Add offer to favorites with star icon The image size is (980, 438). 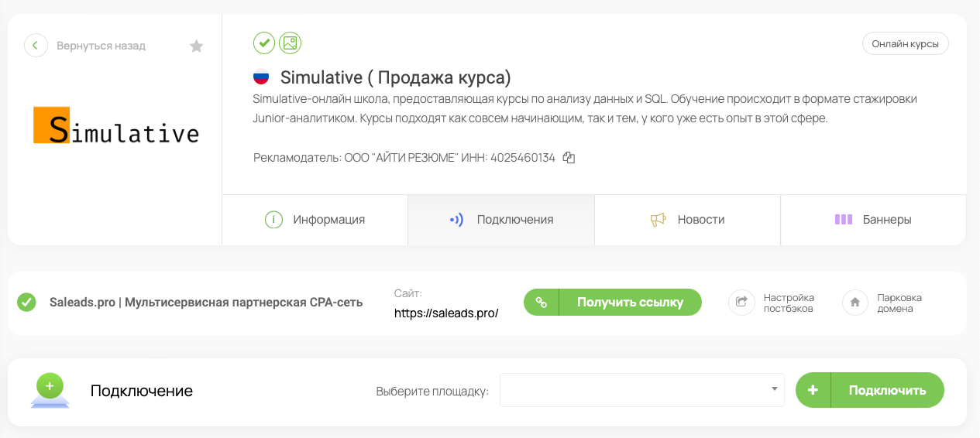pyautogui.click(x=197, y=46)
